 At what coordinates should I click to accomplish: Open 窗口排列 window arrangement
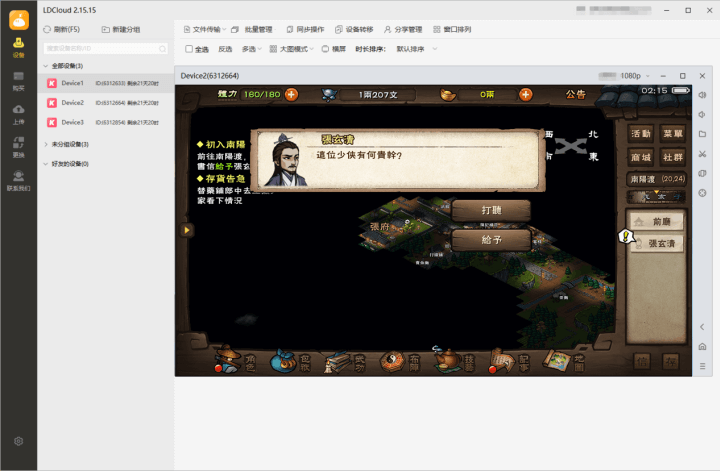click(452, 29)
